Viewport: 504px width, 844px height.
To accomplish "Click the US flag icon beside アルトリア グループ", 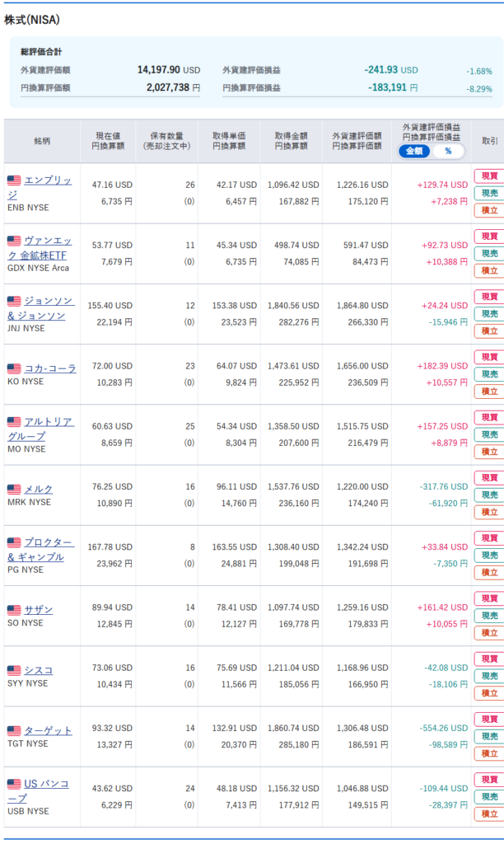I will pyautogui.click(x=14, y=421).
